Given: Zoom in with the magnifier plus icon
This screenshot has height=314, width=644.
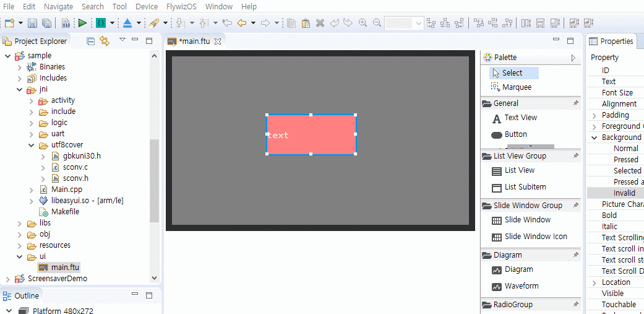Looking at the screenshot, I should coord(363,23).
